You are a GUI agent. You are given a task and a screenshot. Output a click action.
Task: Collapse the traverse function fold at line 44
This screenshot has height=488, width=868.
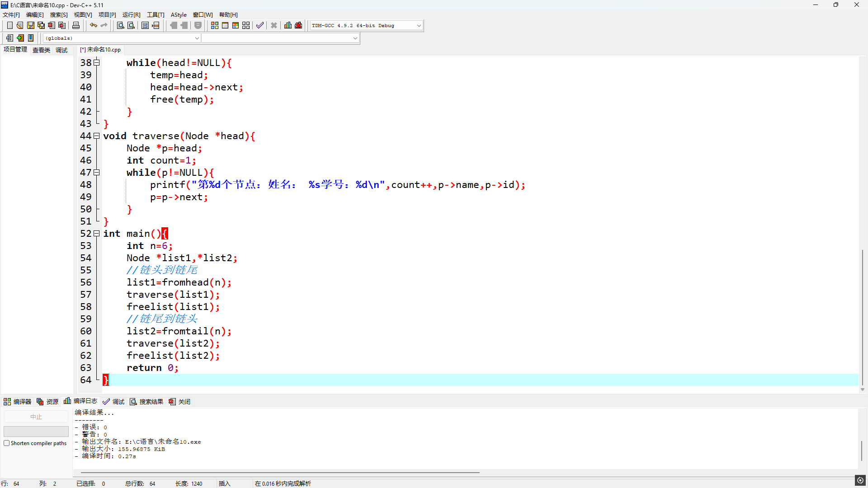[96, 136]
